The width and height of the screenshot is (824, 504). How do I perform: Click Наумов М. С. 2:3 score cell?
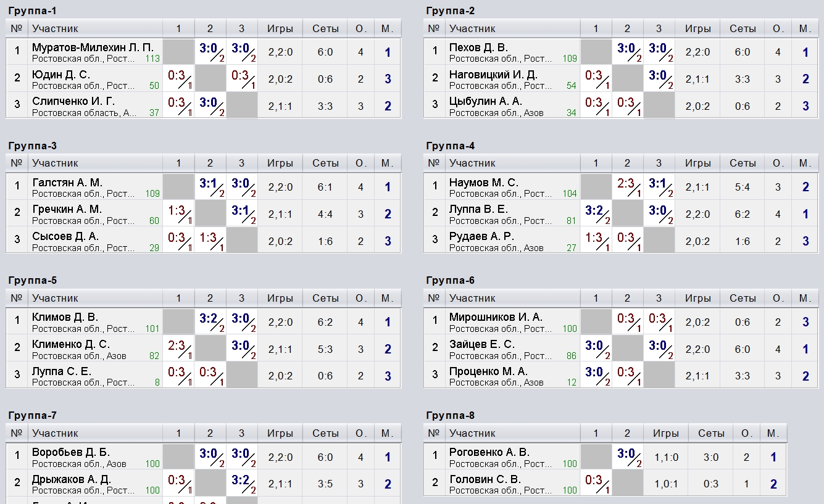click(628, 187)
